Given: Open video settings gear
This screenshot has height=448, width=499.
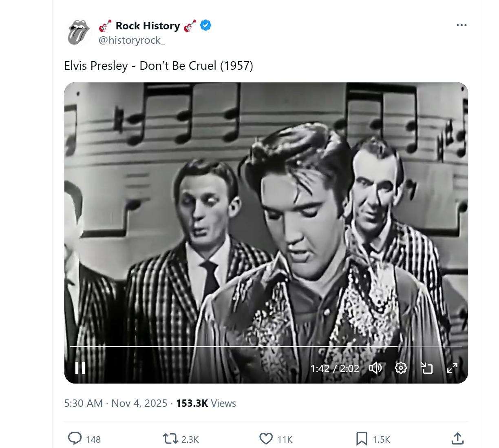Looking at the screenshot, I should pos(401,368).
